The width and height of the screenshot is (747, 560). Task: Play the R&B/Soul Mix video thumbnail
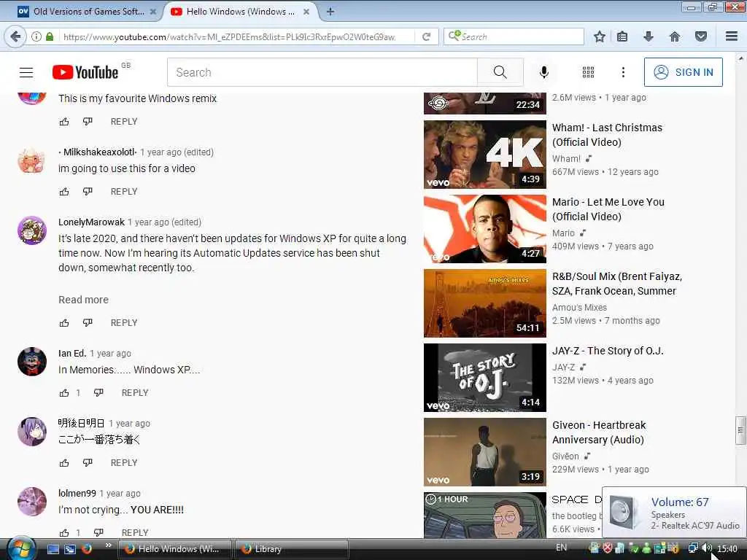pos(485,303)
